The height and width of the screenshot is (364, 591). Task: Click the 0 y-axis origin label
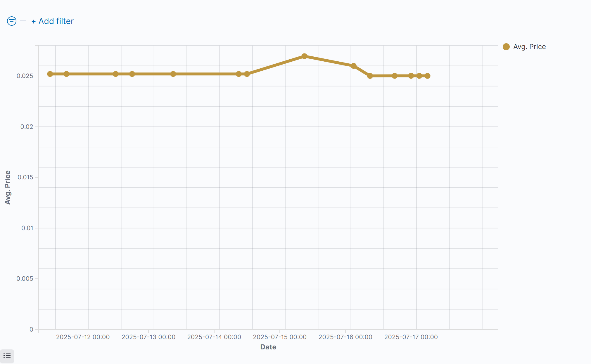(31, 330)
